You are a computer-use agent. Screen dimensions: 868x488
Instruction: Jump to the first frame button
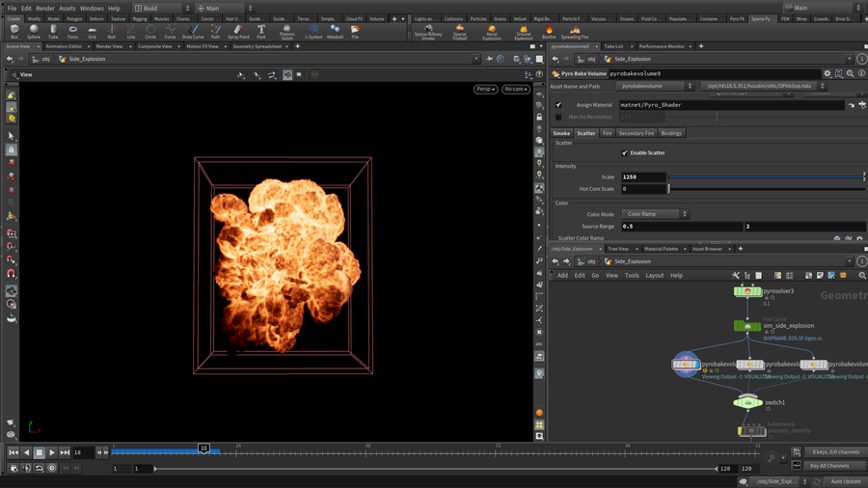(x=14, y=452)
